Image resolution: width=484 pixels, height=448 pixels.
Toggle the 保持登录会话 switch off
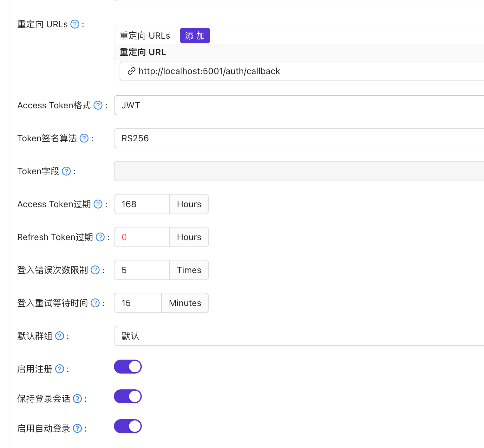click(x=128, y=396)
